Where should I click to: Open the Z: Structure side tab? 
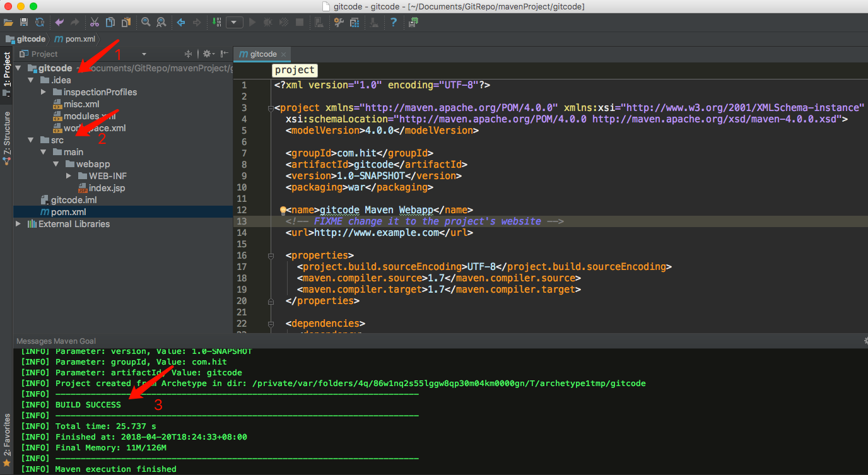click(x=6, y=137)
